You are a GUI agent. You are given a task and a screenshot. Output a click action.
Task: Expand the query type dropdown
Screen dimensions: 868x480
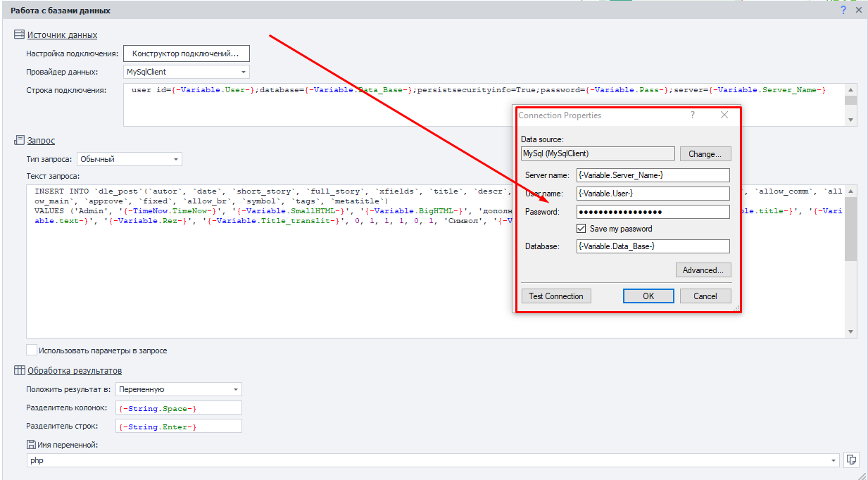tap(175, 159)
